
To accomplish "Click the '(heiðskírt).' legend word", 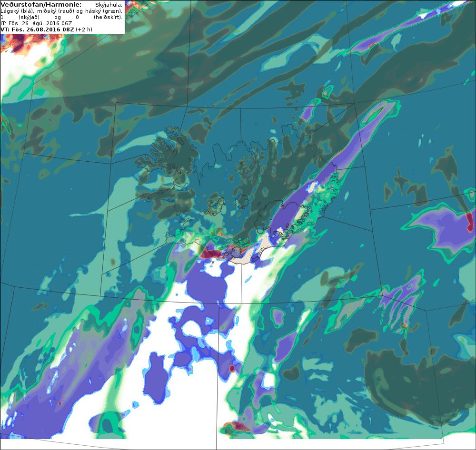I will [x=108, y=17].
